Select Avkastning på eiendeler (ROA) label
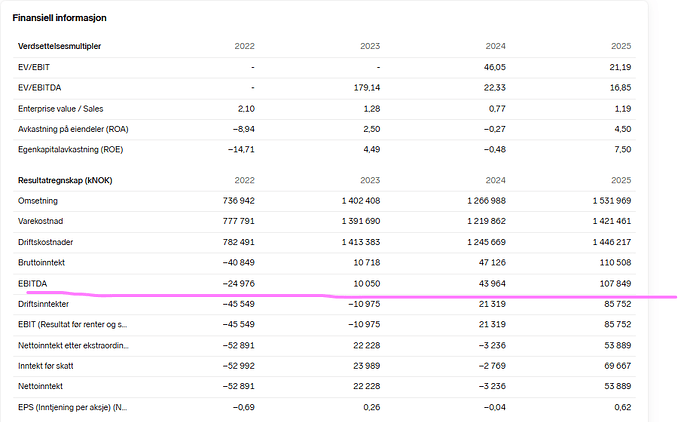 coord(73,129)
